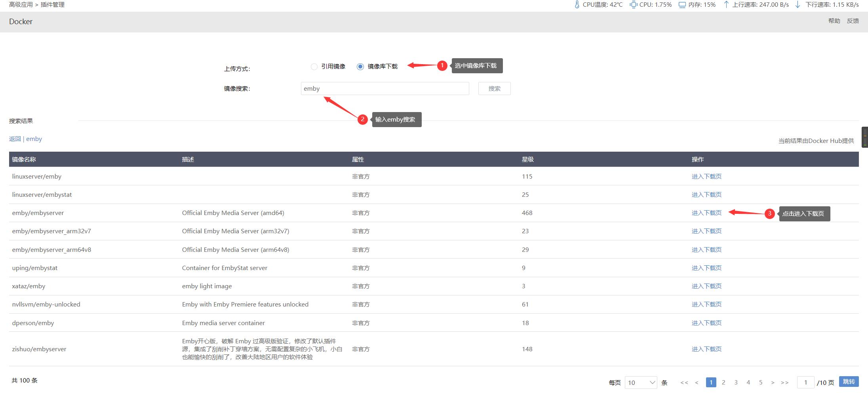Click the download speed arrow icon
Image resolution: width=868 pixels, height=394 pixels.
[797, 4]
